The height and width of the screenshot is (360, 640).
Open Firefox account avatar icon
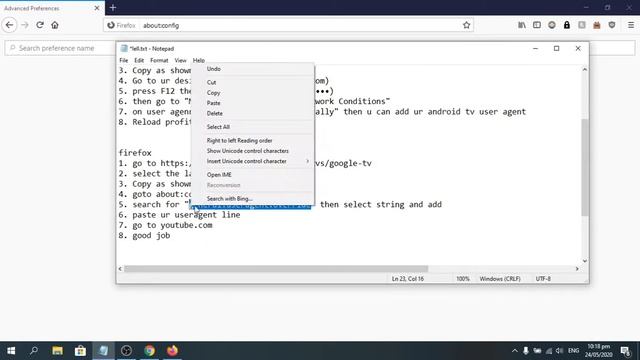point(552,25)
